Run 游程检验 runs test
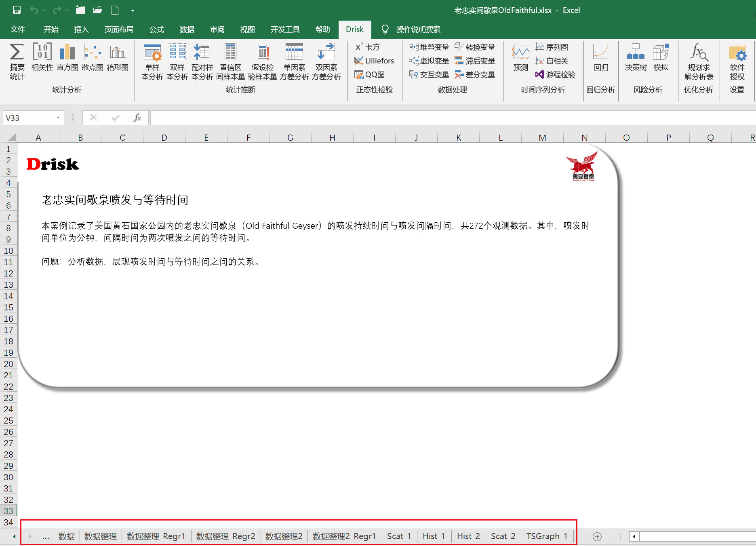The height and width of the screenshot is (546, 756). tap(555, 74)
